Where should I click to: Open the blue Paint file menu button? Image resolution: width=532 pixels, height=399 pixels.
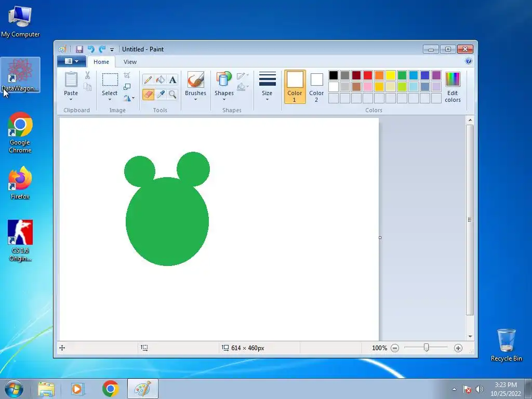click(72, 61)
